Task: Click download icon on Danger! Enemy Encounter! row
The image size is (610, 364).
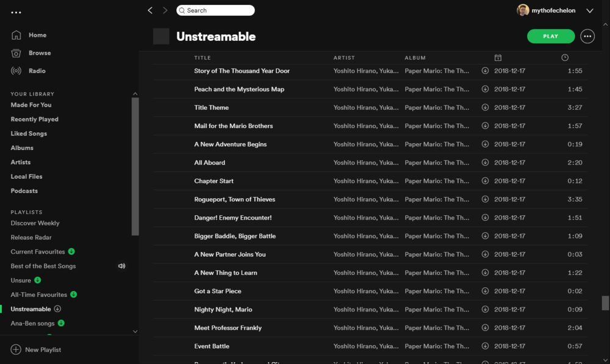Action: point(485,218)
